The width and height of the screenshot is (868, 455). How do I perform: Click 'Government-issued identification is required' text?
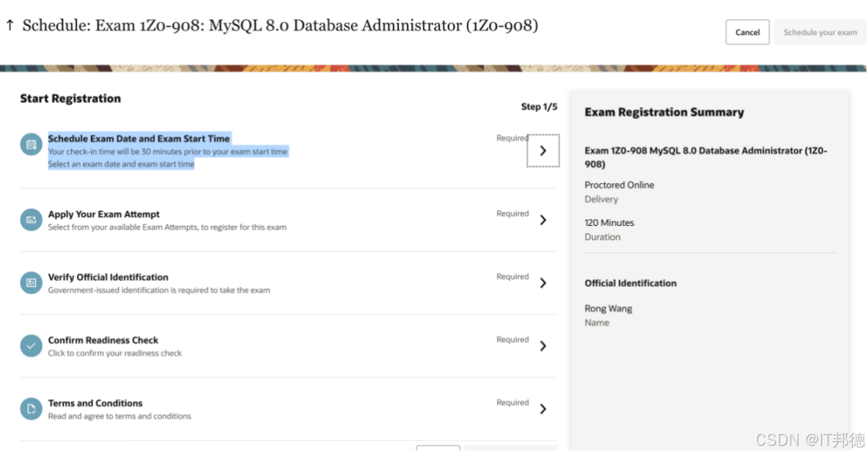click(159, 290)
